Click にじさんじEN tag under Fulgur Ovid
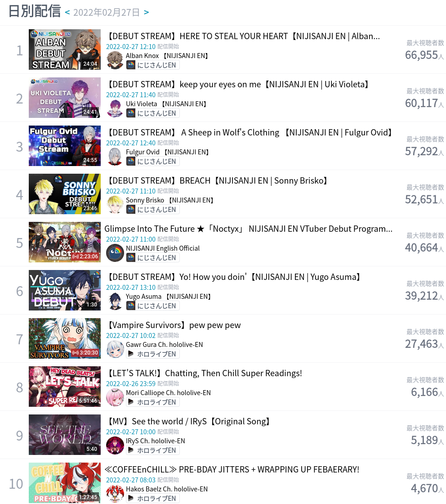 [152, 162]
